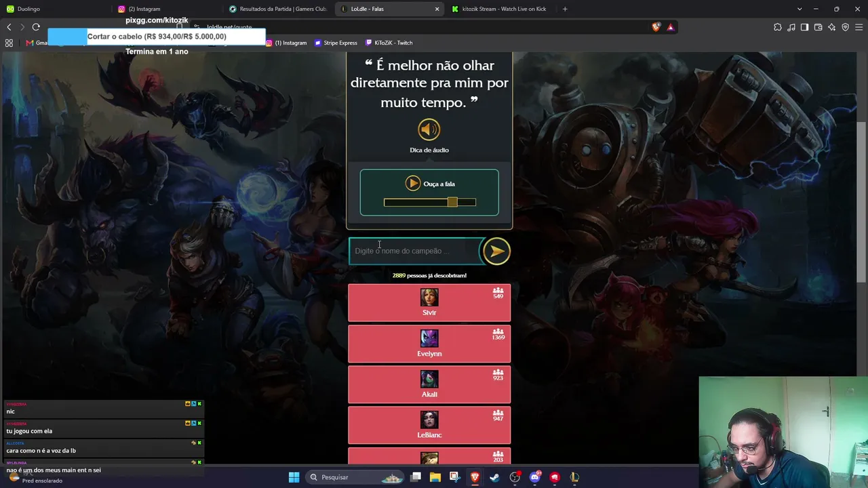Open the Brave Wallet icon
Viewport: 868px width, 488px height.
tap(818, 27)
